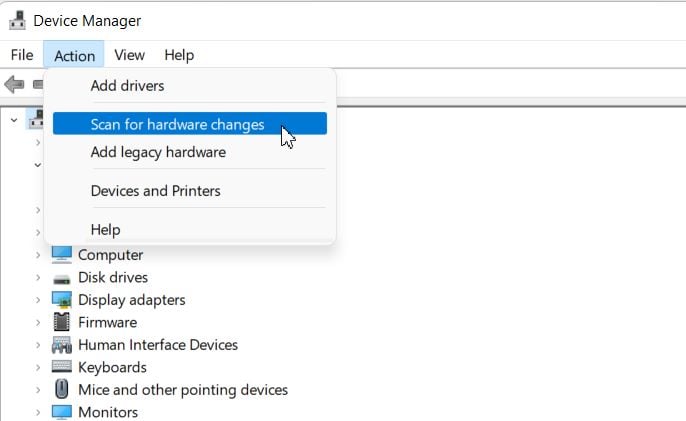
Task: Select the Display adapters icon
Action: [62, 300]
